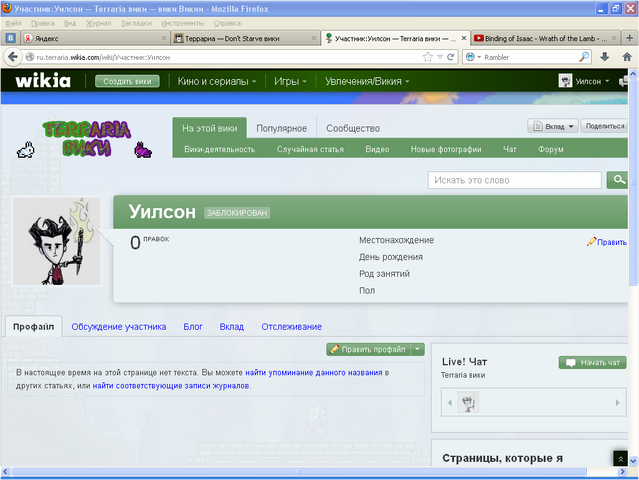
Task: Open the Вики-деятельность link
Action: [x=220, y=149]
